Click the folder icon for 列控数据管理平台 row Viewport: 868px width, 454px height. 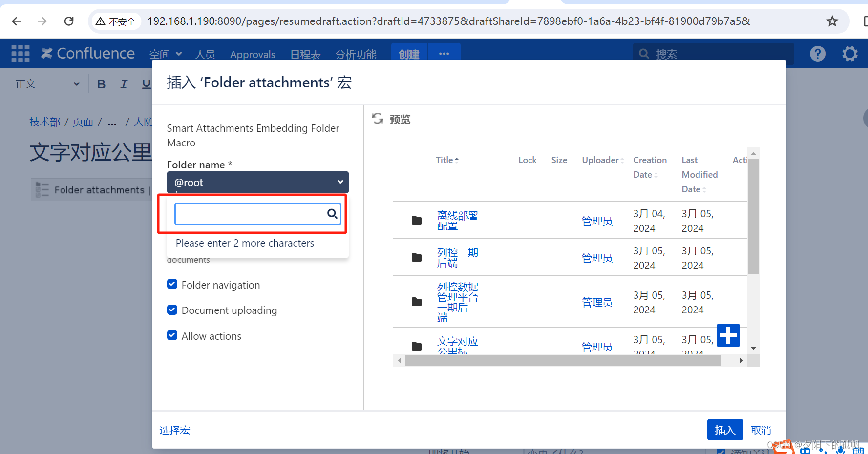coord(417,302)
